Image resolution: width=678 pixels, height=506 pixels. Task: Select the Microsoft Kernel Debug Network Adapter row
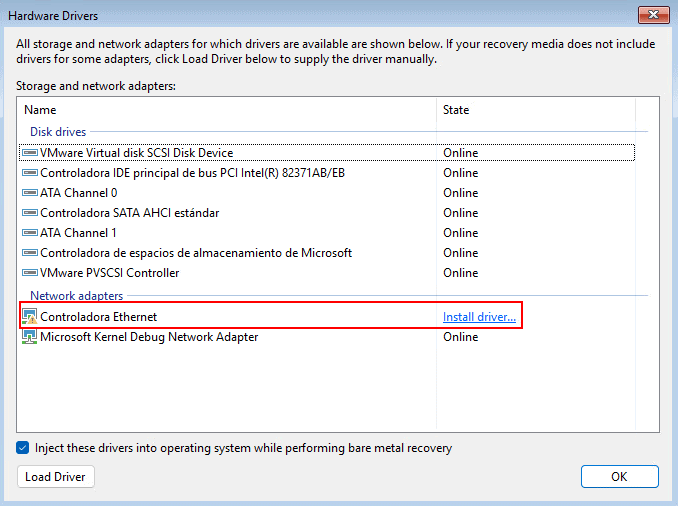pos(149,337)
